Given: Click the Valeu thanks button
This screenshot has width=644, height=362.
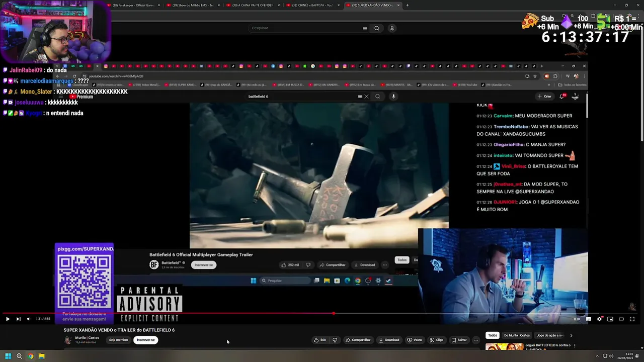Looking at the screenshot, I should [415, 340].
